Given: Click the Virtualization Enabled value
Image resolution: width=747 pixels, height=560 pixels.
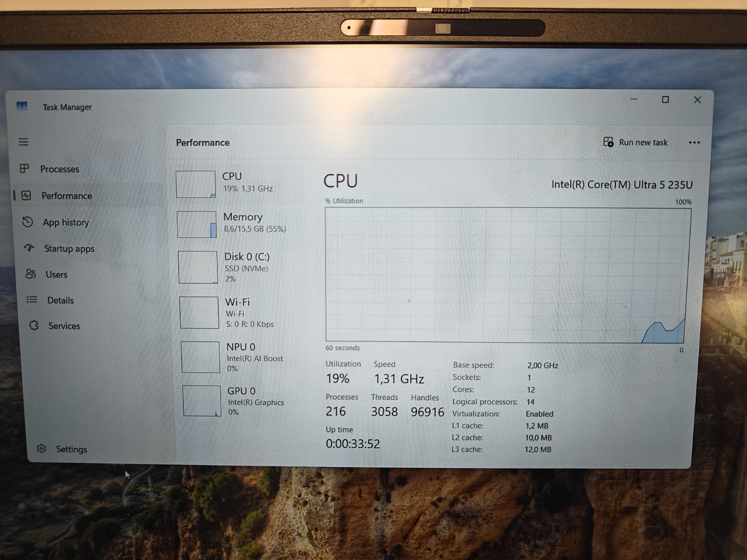Looking at the screenshot, I should pos(540,414).
